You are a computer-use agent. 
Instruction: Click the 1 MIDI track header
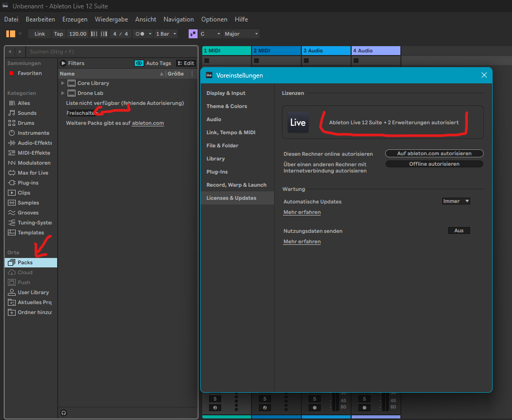[226, 51]
